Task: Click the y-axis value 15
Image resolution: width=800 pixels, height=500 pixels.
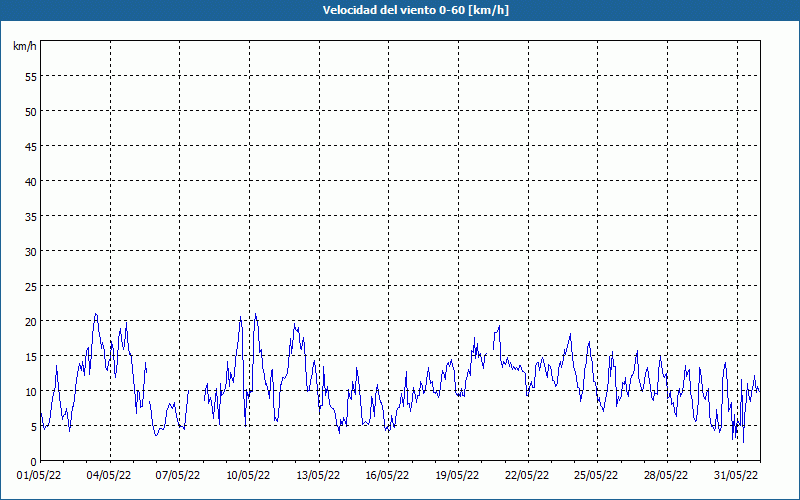Action: coord(31,357)
